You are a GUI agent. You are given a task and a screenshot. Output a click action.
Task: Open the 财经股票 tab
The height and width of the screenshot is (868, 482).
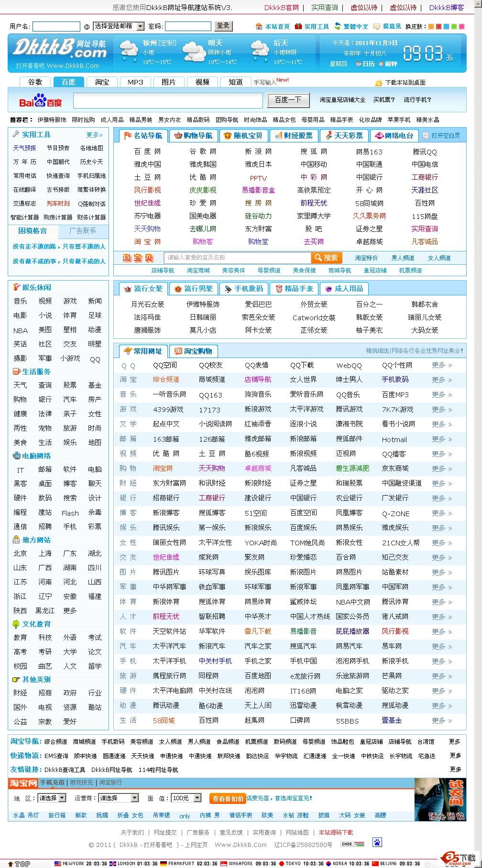(293, 136)
